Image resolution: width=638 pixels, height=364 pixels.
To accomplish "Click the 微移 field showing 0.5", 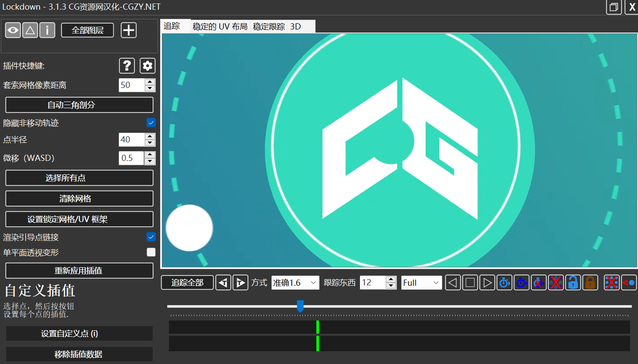I will [132, 158].
